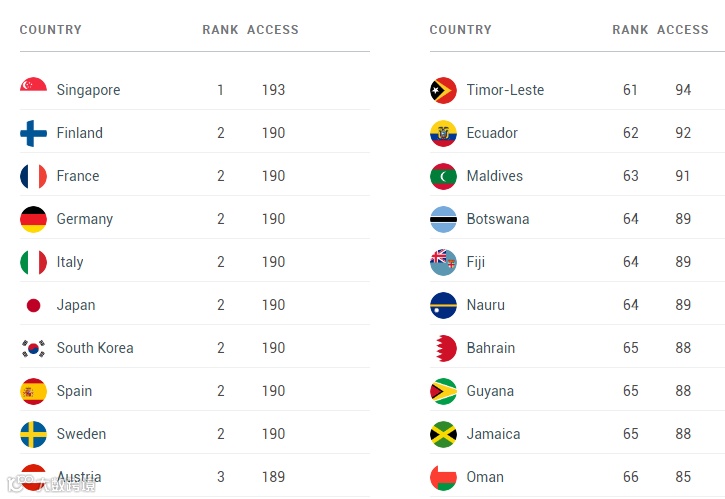Select the Timor-Leste flag icon
The width and height of the screenshot is (725, 499).
tap(443, 90)
